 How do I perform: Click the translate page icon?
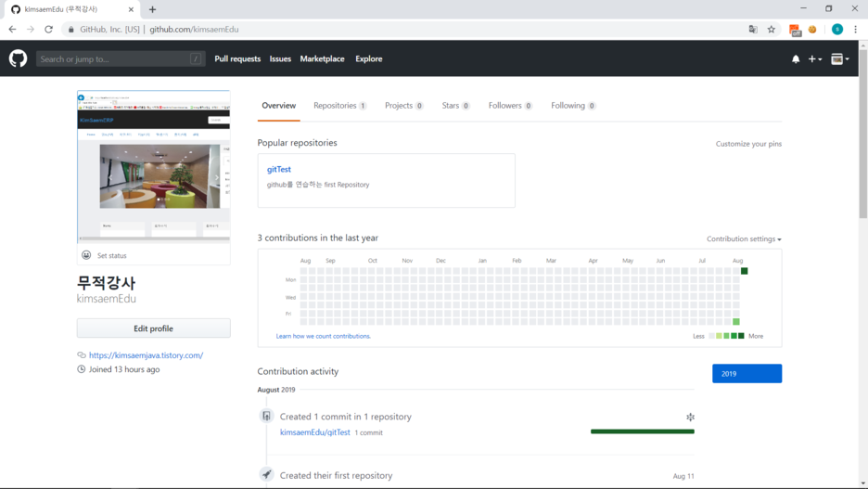click(753, 30)
